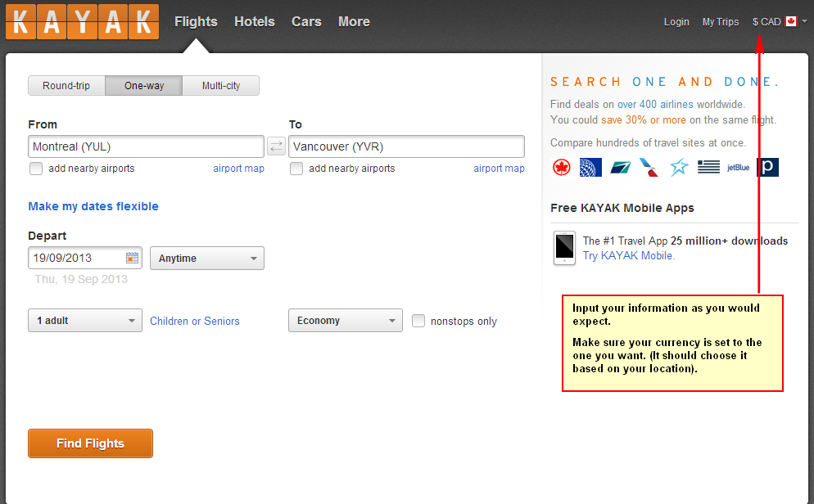This screenshot has height=504, width=814.
Task: Open the 1 adult travelers dropdown
Action: pyautogui.click(x=85, y=321)
